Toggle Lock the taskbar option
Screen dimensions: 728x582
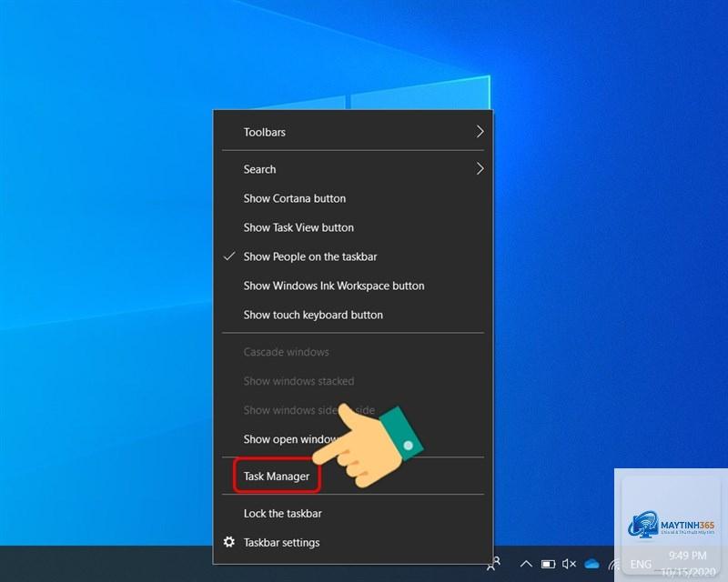coord(353,513)
